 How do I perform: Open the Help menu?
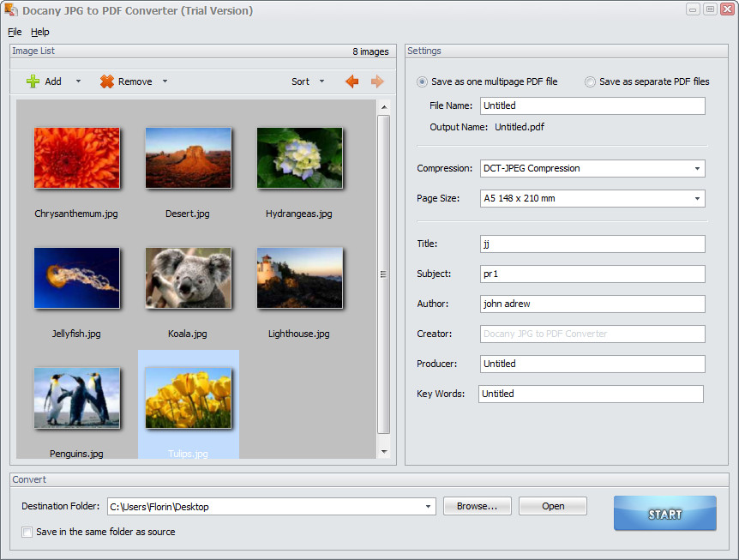(39, 32)
